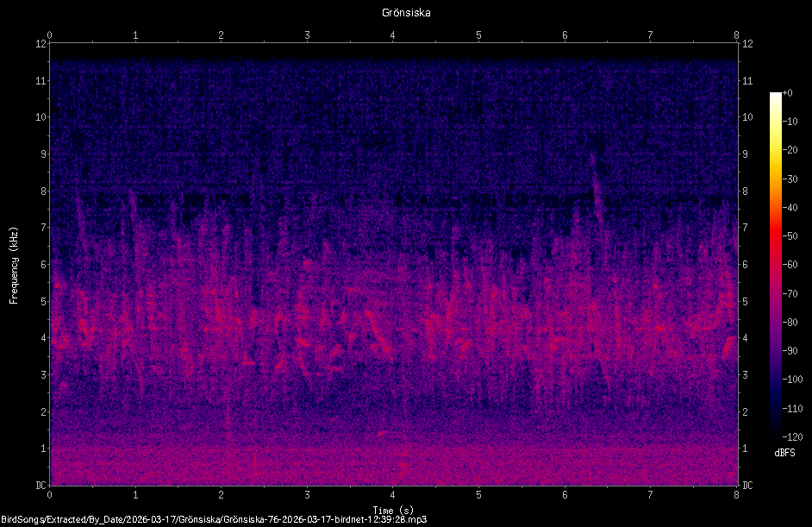812x527 pixels.
Task: Click the 2 second mark on bottom axis
Action: pyautogui.click(x=222, y=495)
